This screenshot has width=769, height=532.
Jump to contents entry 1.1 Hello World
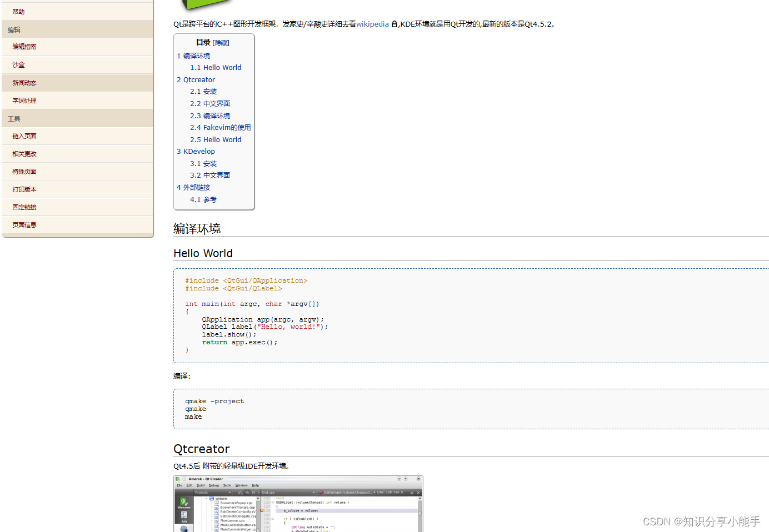pyautogui.click(x=216, y=68)
